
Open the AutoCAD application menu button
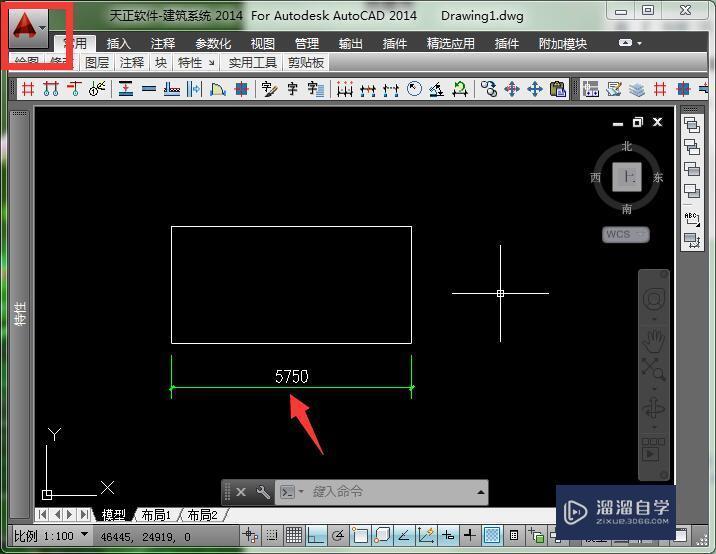28,28
